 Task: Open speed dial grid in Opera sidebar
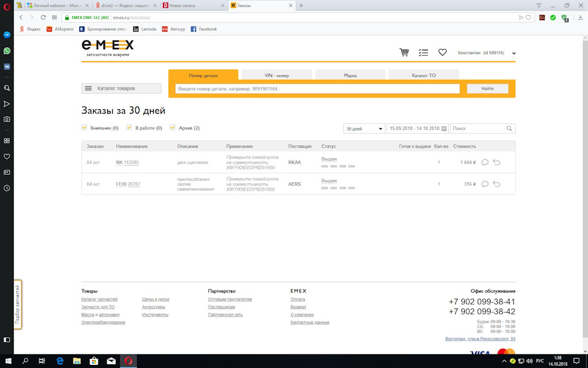coord(7,140)
